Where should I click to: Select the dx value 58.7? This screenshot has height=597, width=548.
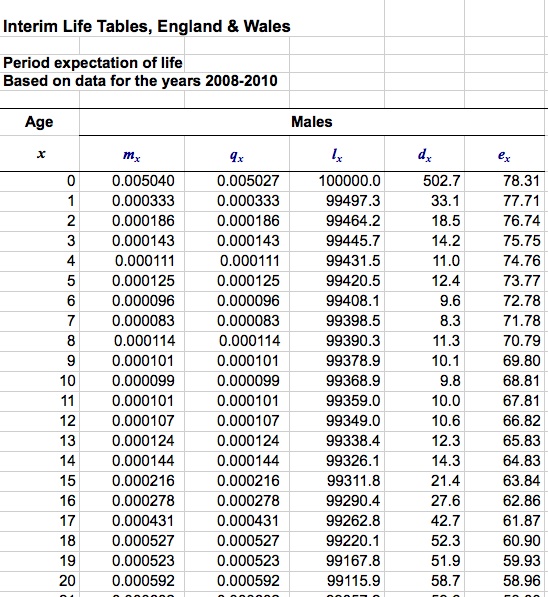click(x=446, y=581)
